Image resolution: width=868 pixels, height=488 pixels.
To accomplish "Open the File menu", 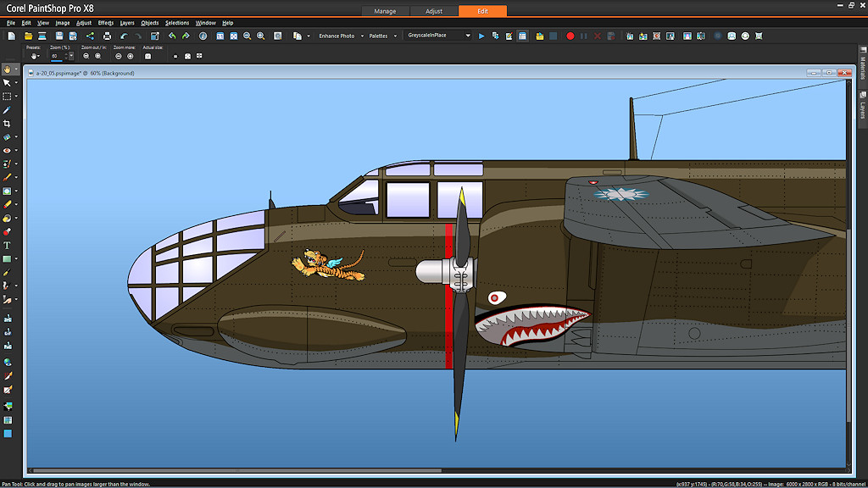I will click(x=10, y=23).
